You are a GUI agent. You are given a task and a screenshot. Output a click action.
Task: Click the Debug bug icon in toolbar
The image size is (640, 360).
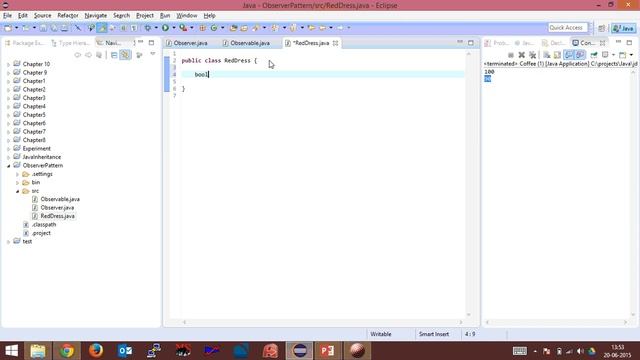[148, 28]
